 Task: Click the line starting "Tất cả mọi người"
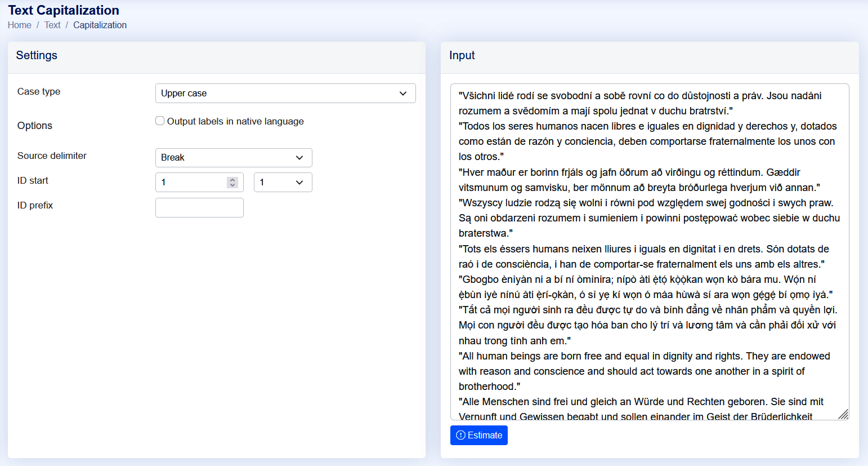click(x=648, y=310)
